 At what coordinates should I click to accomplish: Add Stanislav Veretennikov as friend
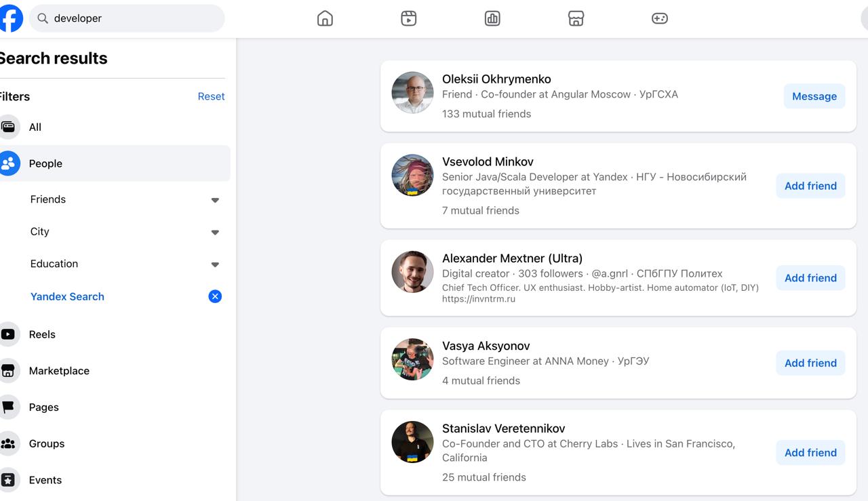pos(810,453)
